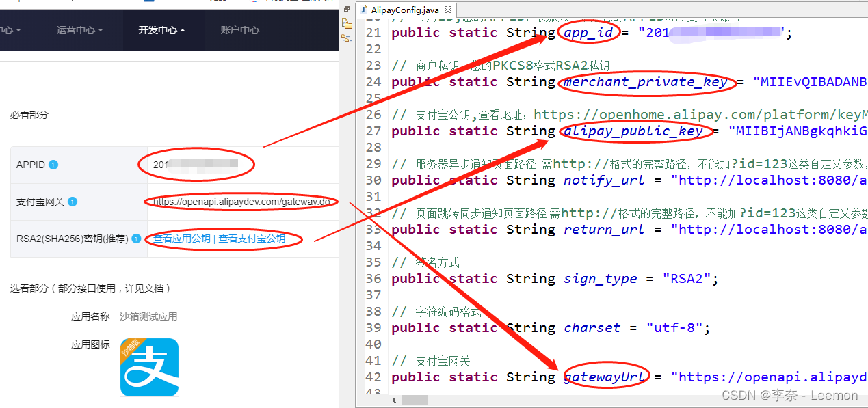Image resolution: width=868 pixels, height=408 pixels.
Task: Open the Package Explorer icon in Eclipse sidebar
Action: (x=347, y=24)
